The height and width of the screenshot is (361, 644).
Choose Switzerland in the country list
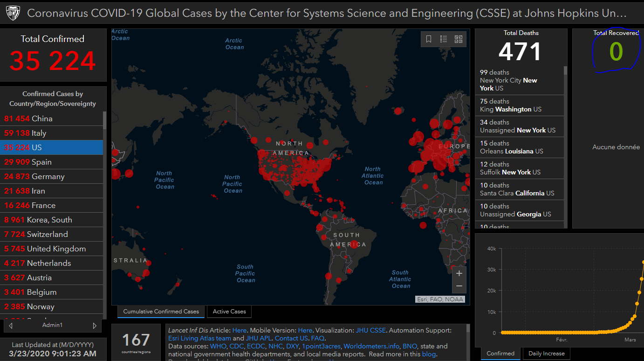click(x=51, y=234)
